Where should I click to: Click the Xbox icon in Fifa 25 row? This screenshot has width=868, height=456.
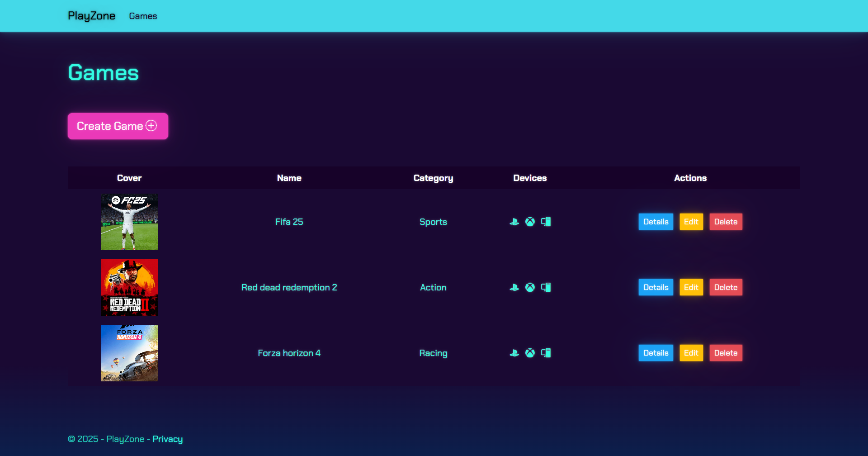530,222
